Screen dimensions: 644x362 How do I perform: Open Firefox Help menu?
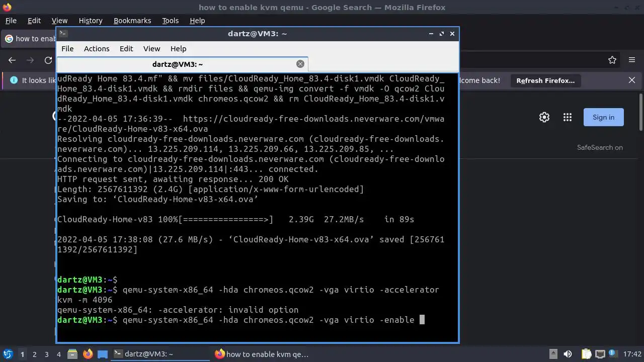pos(197,21)
